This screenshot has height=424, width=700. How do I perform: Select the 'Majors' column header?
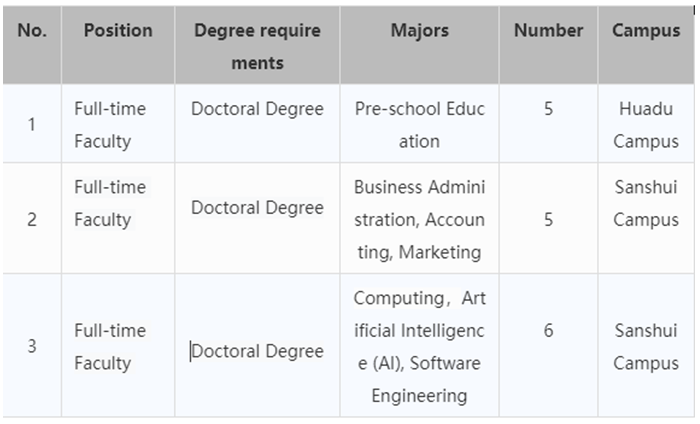(420, 45)
